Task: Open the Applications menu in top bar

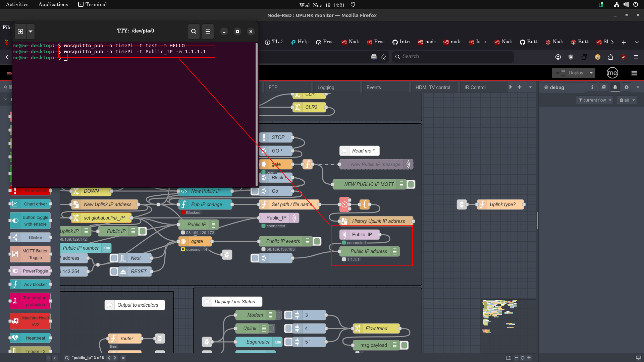Action: click(53, 4)
